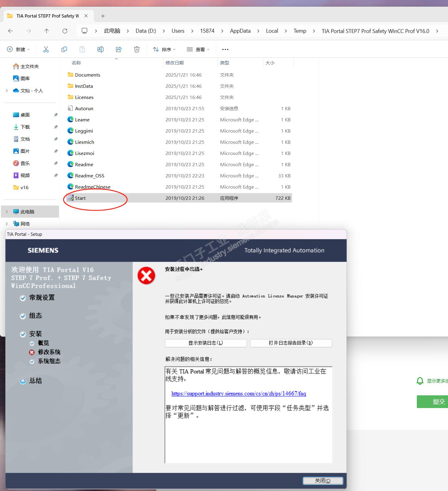Click 打开日志报告目录(D) button

click(291, 343)
